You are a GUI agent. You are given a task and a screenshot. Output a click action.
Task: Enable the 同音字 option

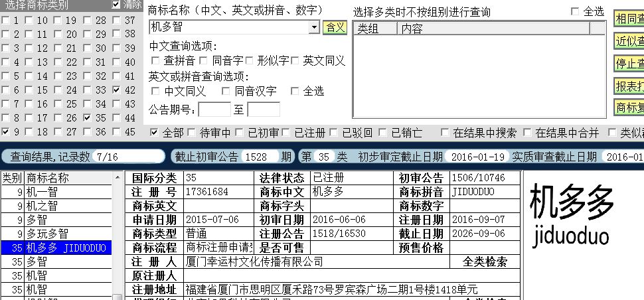[x=204, y=61]
